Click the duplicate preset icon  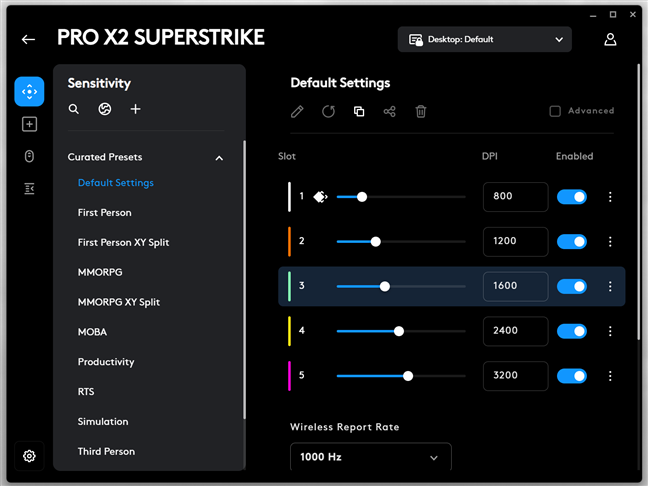pos(359,111)
